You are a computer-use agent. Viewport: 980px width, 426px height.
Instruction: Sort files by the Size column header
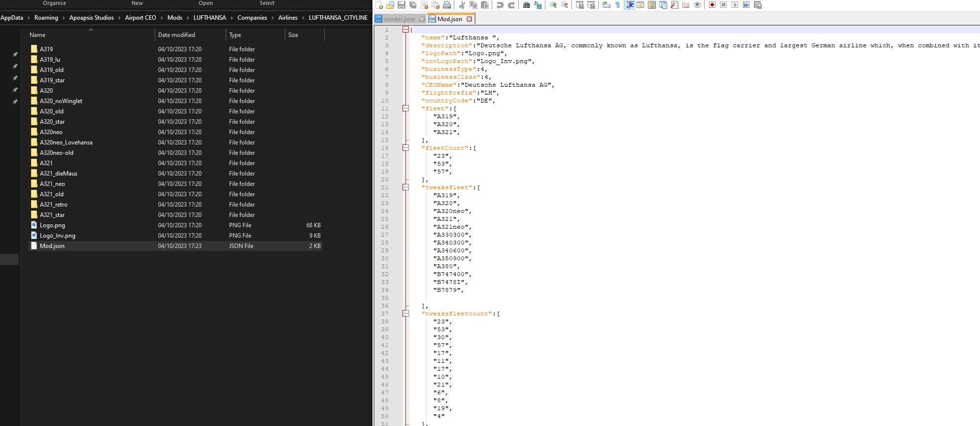pyautogui.click(x=304, y=35)
